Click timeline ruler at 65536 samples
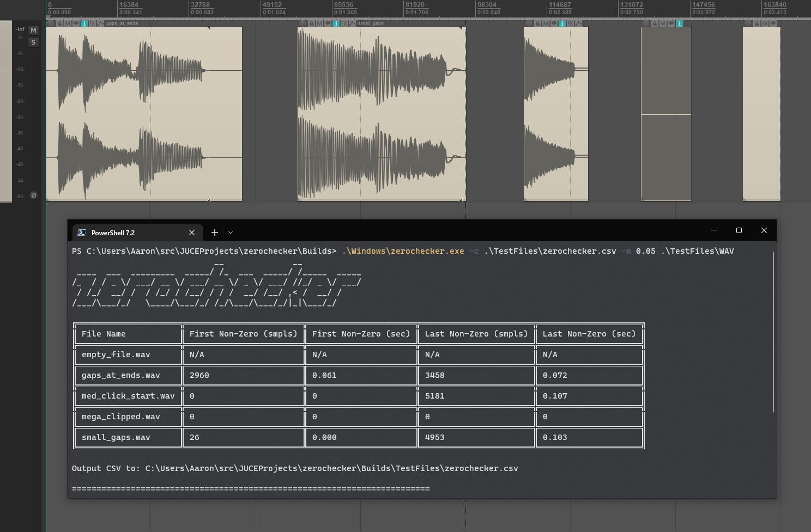 pos(334,8)
